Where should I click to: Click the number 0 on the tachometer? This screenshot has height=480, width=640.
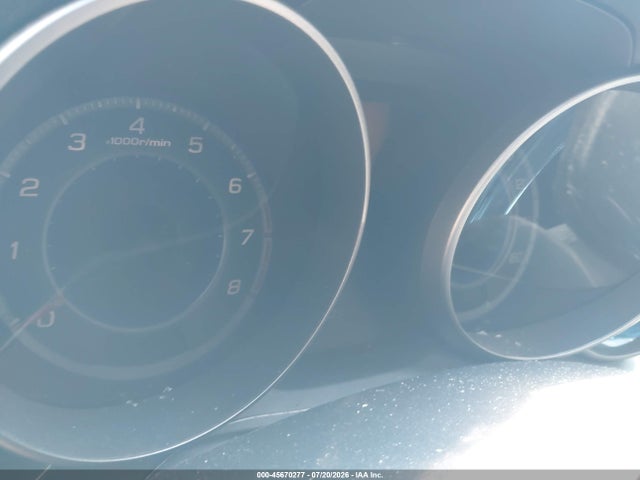[46, 319]
